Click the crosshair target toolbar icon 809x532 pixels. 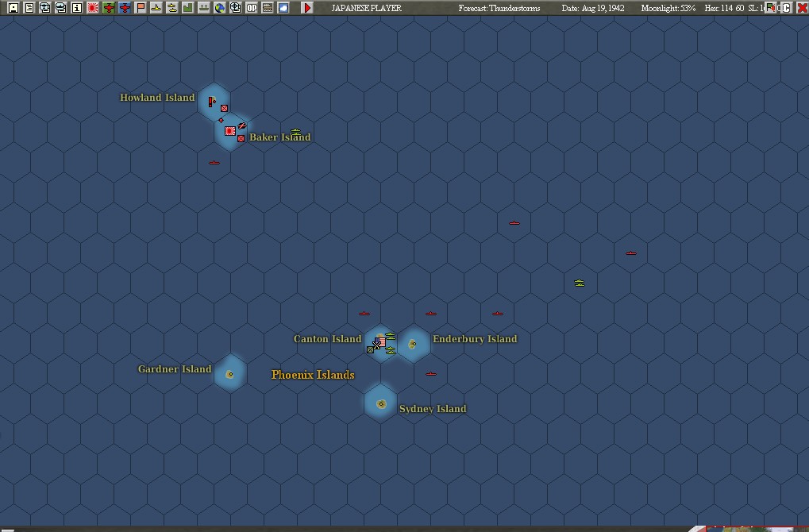coord(235,8)
